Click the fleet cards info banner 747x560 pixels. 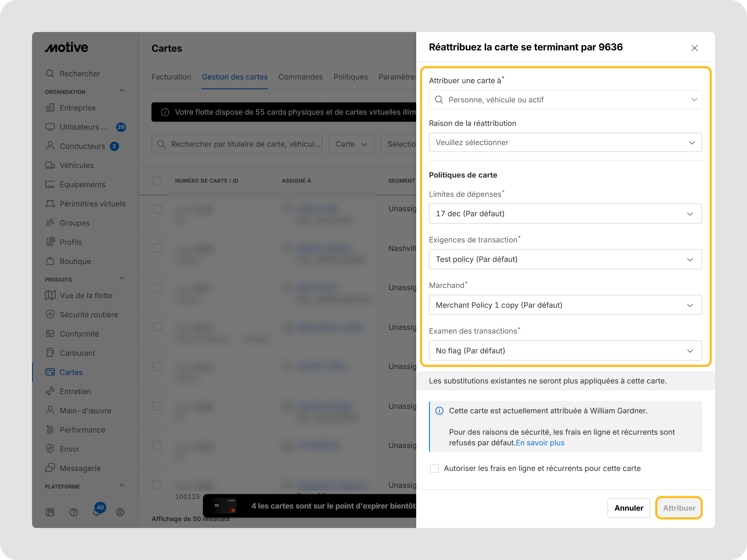click(x=284, y=112)
